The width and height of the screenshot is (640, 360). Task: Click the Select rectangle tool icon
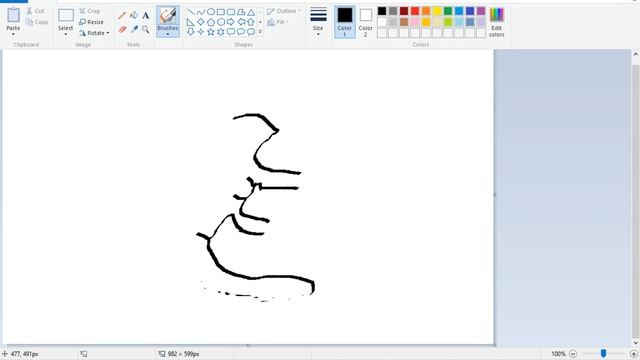click(65, 16)
